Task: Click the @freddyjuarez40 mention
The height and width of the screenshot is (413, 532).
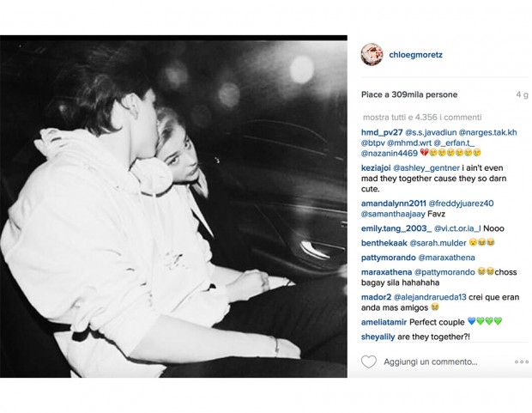Action: click(461, 203)
